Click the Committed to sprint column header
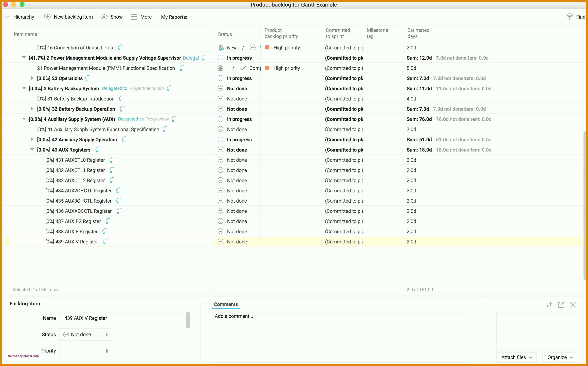The width and height of the screenshot is (588, 366). coord(338,33)
